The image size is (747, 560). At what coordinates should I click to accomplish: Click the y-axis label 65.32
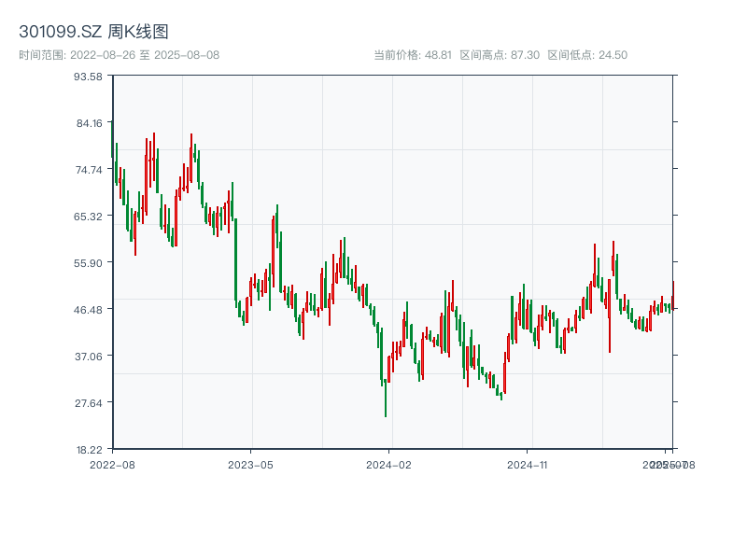pyautogui.click(x=88, y=217)
